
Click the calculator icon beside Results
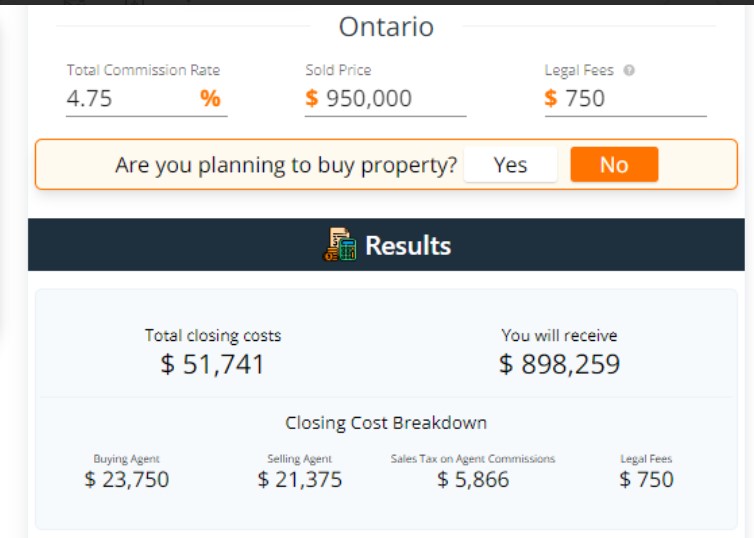point(340,245)
